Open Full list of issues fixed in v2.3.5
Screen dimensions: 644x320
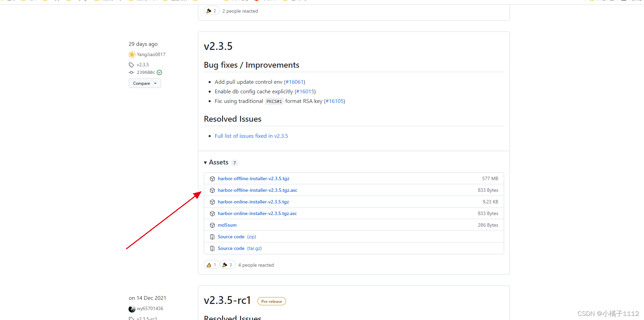pyautogui.click(x=251, y=136)
